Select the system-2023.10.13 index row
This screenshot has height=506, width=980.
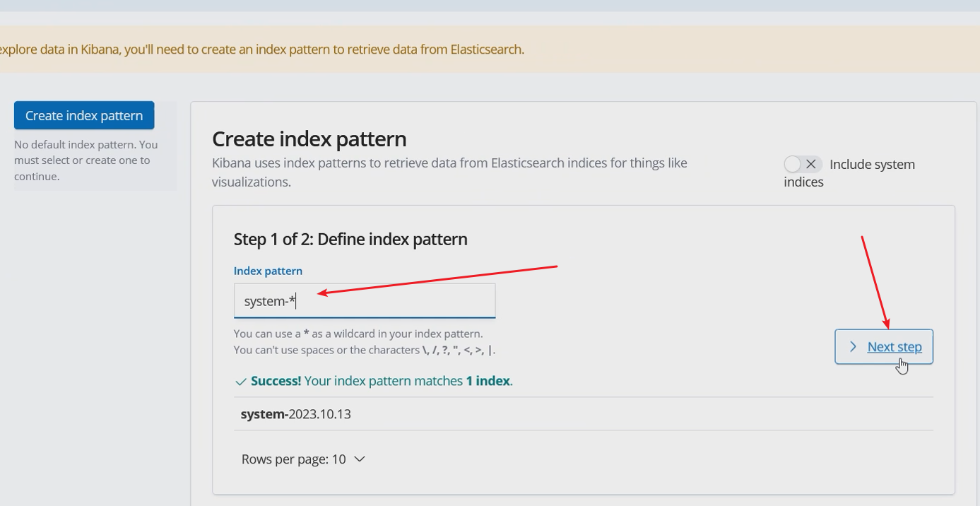tap(584, 414)
